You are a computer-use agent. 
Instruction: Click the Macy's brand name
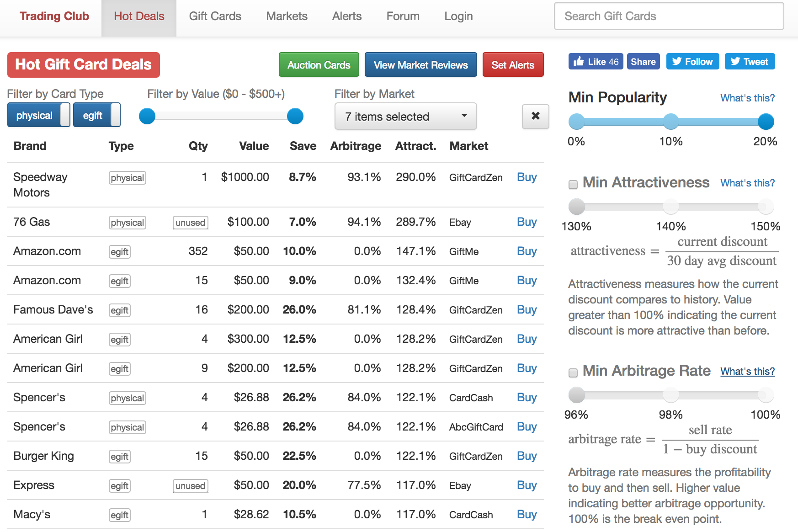tap(32, 514)
